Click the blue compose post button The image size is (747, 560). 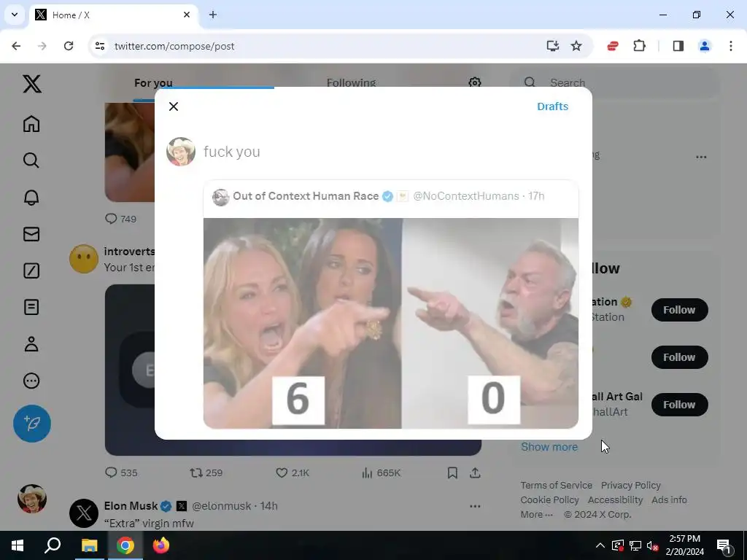32,424
